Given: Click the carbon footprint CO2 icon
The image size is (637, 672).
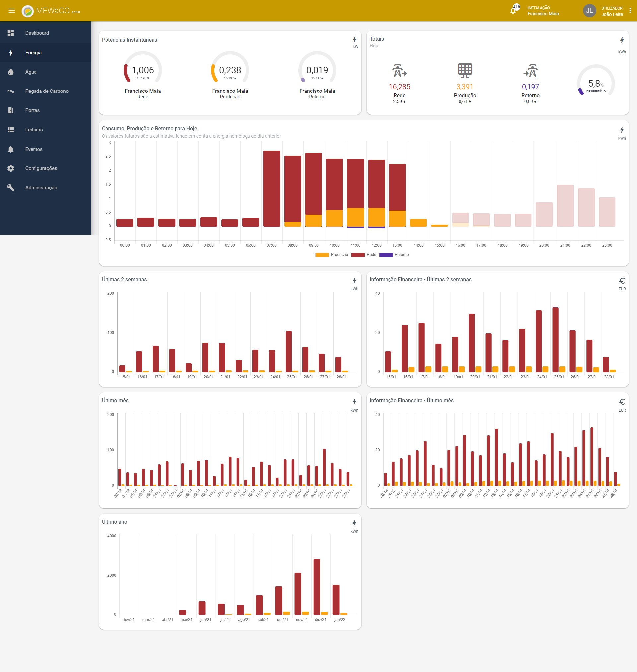Looking at the screenshot, I should 11,91.
